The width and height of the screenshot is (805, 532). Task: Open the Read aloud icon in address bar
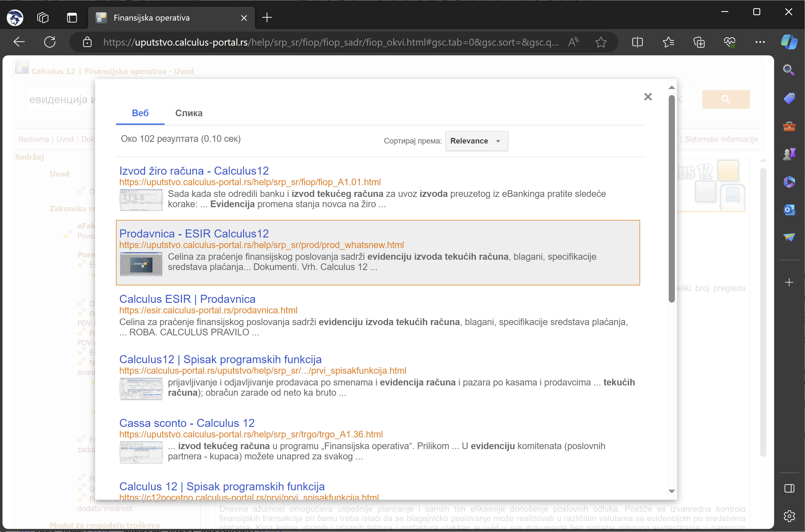[573, 42]
